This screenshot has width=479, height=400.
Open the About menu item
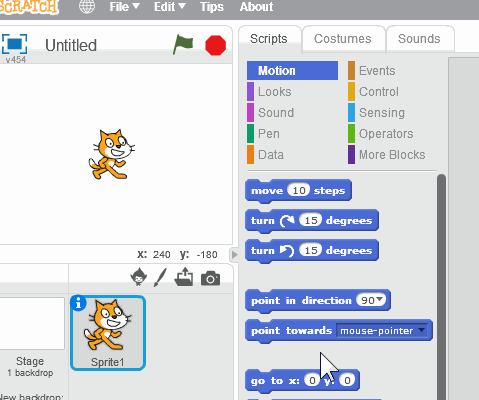256,7
